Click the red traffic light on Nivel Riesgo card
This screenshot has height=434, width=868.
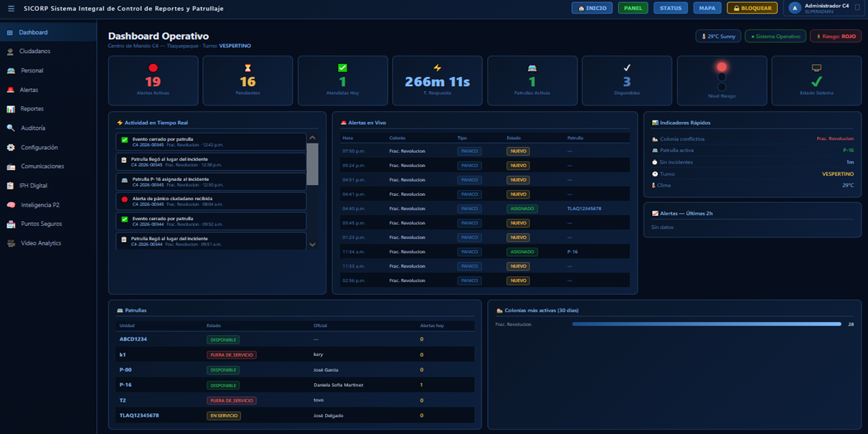[x=722, y=67]
